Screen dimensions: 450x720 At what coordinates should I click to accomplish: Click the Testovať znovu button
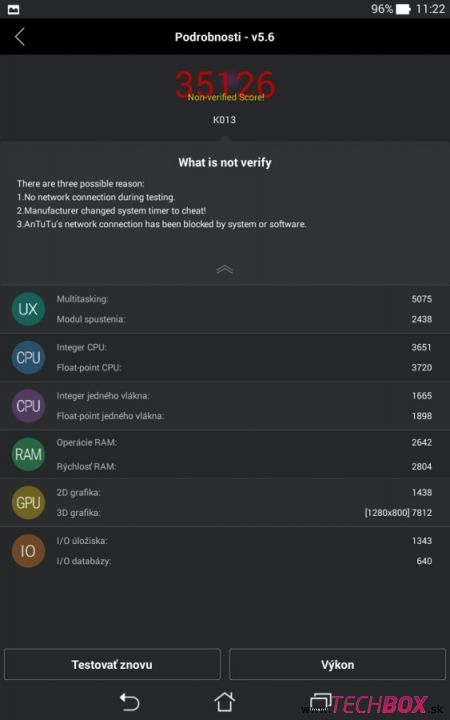(x=112, y=664)
